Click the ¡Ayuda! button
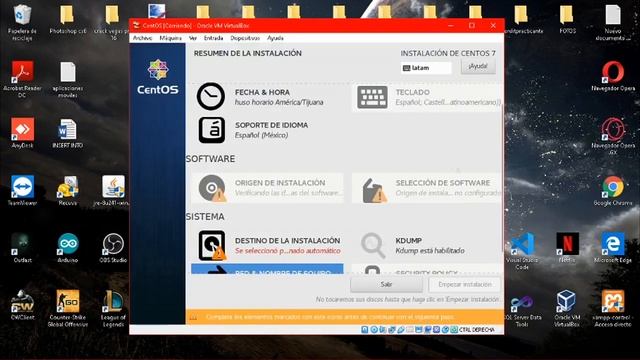 (x=478, y=67)
